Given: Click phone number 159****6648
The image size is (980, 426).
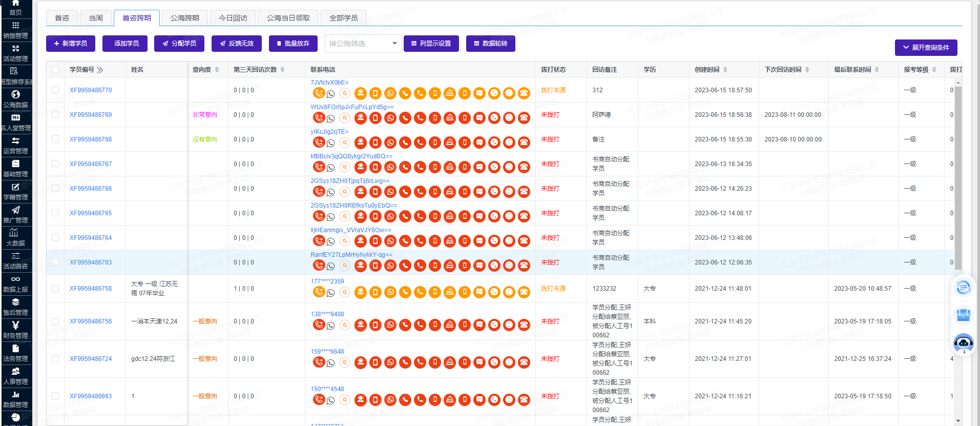Looking at the screenshot, I should tap(327, 352).
